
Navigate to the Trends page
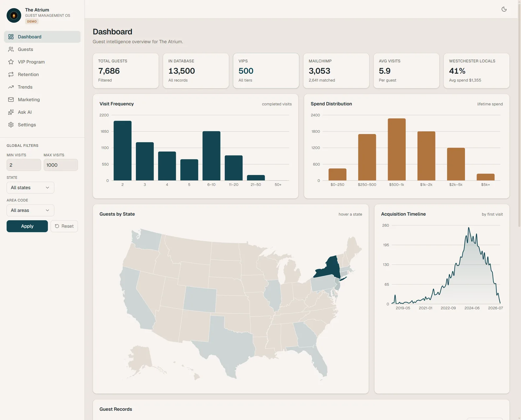[42, 87]
